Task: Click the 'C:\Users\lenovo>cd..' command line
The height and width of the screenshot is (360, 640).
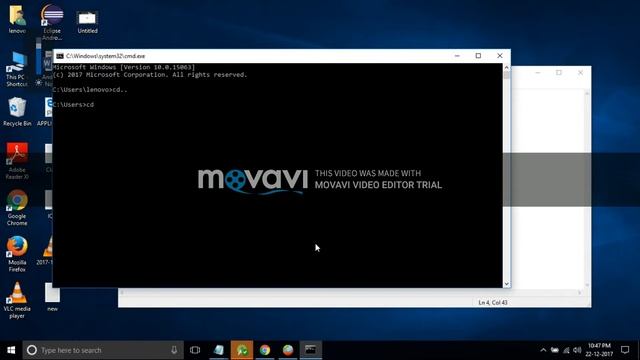Action: (90, 90)
